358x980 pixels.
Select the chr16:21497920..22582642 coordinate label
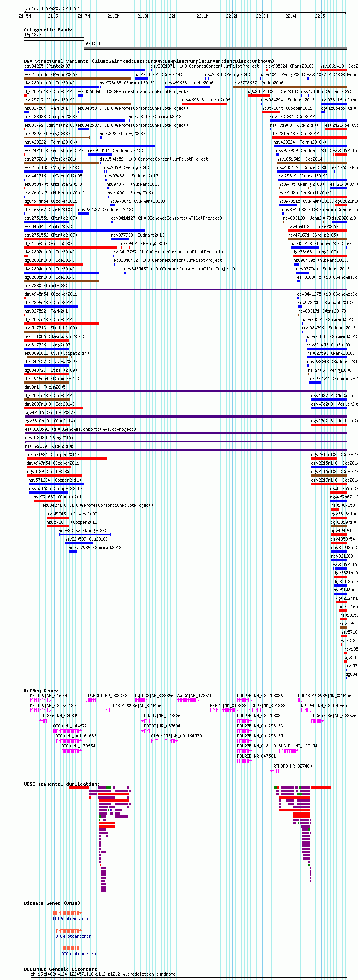(x=53, y=8)
